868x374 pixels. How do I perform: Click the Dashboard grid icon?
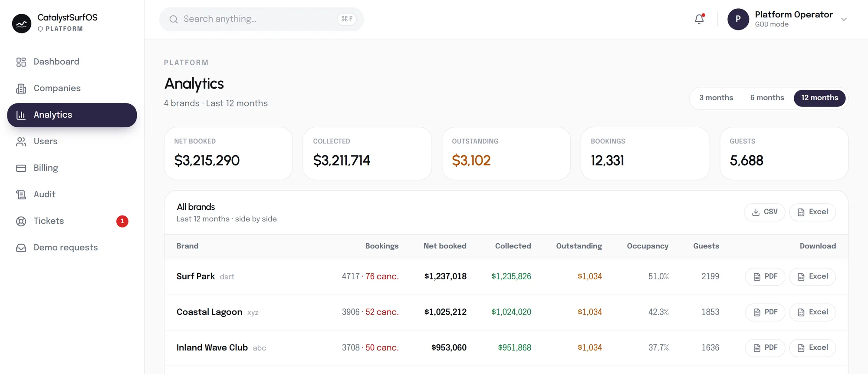[21, 62]
